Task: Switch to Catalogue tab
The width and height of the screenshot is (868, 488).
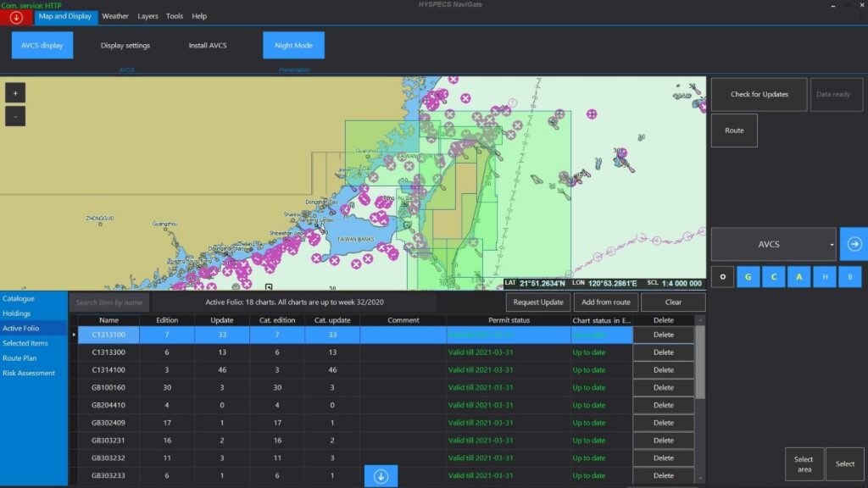Action: tap(33, 298)
